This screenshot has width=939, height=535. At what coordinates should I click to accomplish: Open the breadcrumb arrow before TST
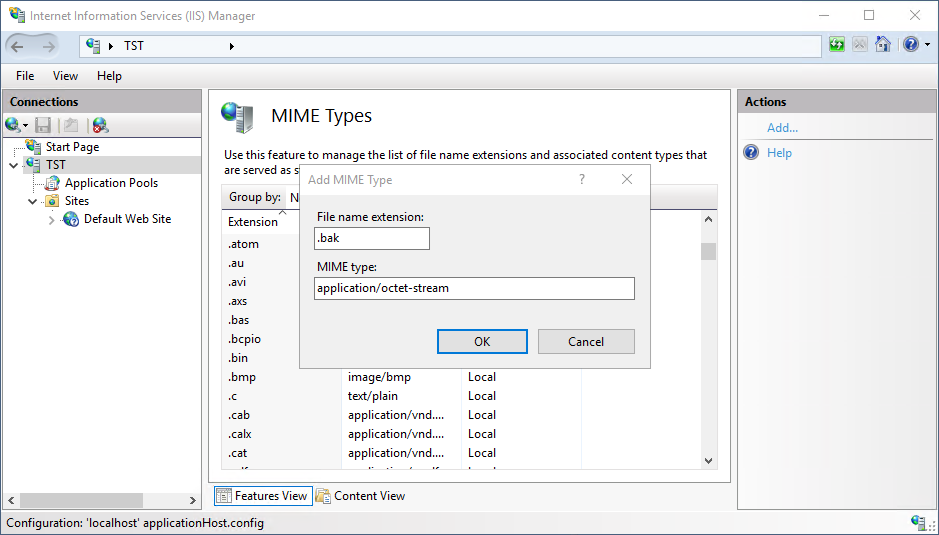[x=111, y=46]
